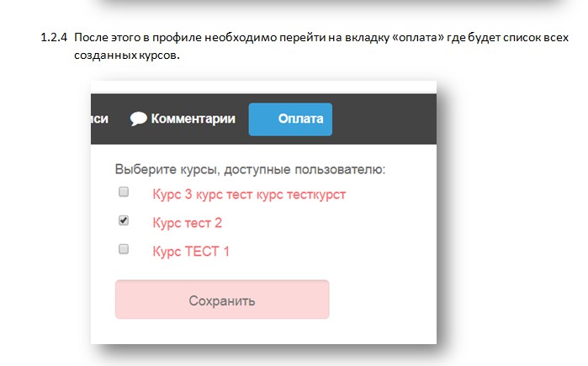The height and width of the screenshot is (366, 588).
Task: Click the section number 1.2.4
Action: [x=54, y=39]
